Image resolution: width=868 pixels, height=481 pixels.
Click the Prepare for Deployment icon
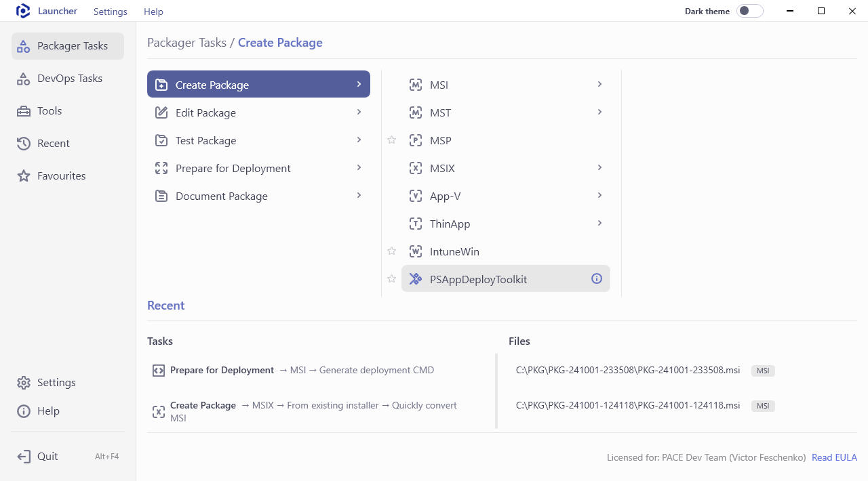point(161,168)
